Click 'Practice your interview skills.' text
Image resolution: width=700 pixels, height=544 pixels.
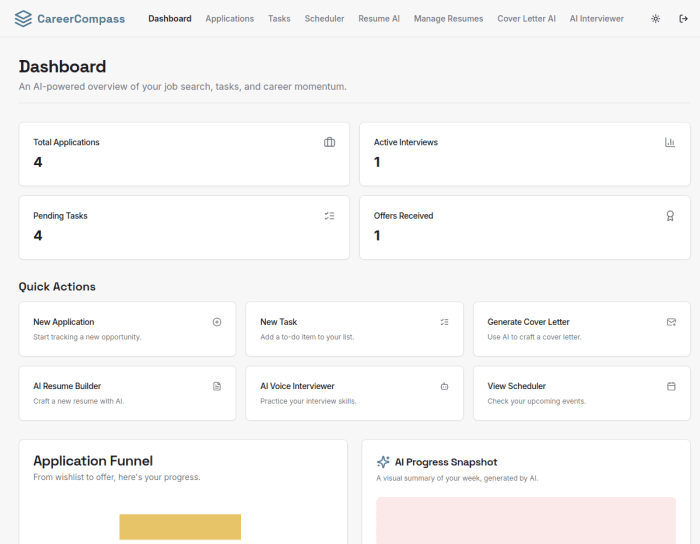pyautogui.click(x=308, y=401)
